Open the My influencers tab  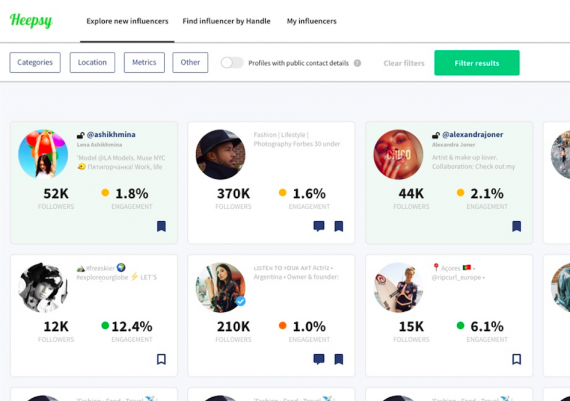click(x=312, y=21)
